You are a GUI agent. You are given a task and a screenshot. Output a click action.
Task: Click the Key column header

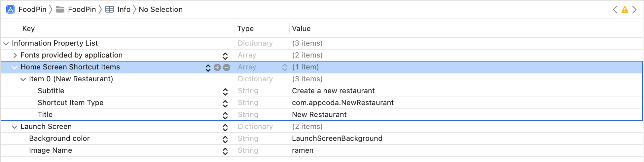coord(28,28)
